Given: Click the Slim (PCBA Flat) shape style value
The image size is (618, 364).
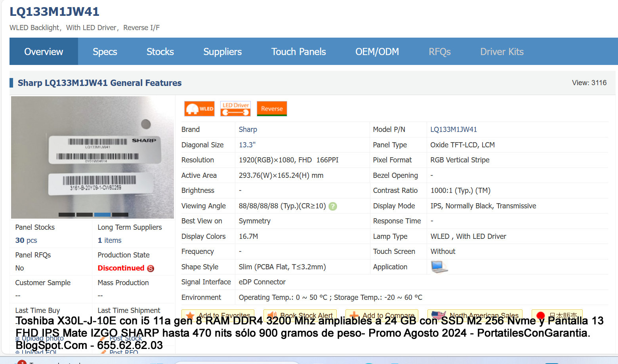Looking at the screenshot, I should [282, 267].
